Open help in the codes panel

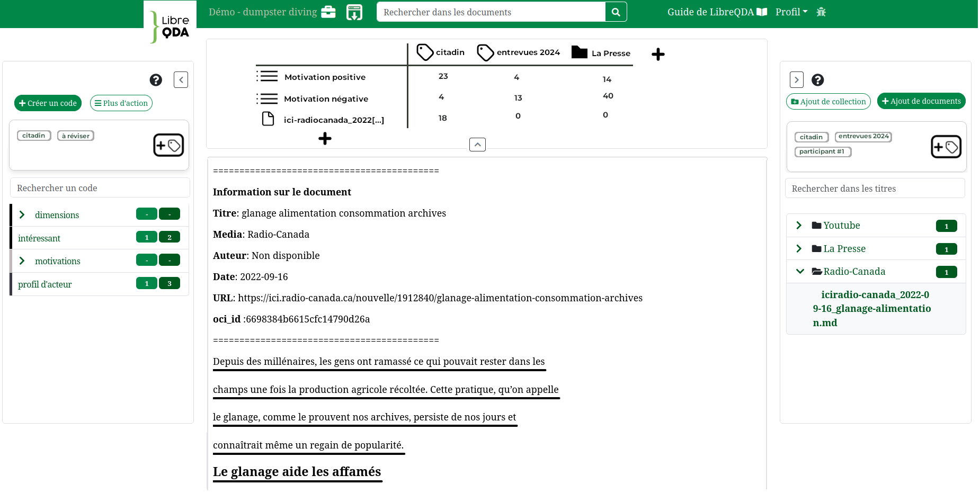click(156, 80)
